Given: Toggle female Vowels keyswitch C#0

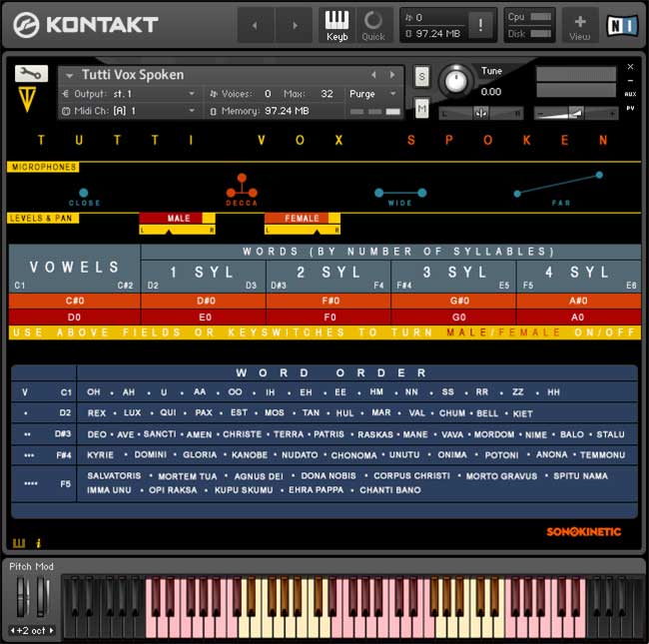Looking at the screenshot, I should 75,301.
